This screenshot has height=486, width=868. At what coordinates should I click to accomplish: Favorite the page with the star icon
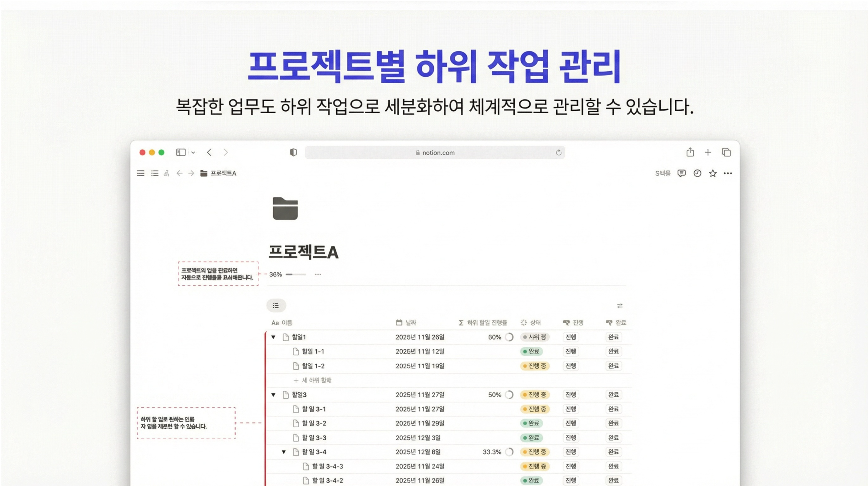713,173
